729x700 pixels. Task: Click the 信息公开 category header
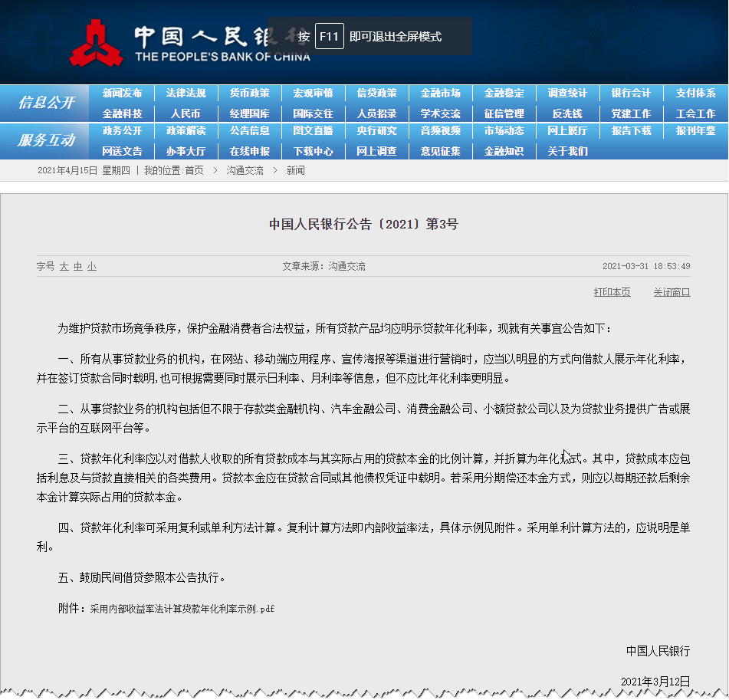pyautogui.click(x=46, y=102)
